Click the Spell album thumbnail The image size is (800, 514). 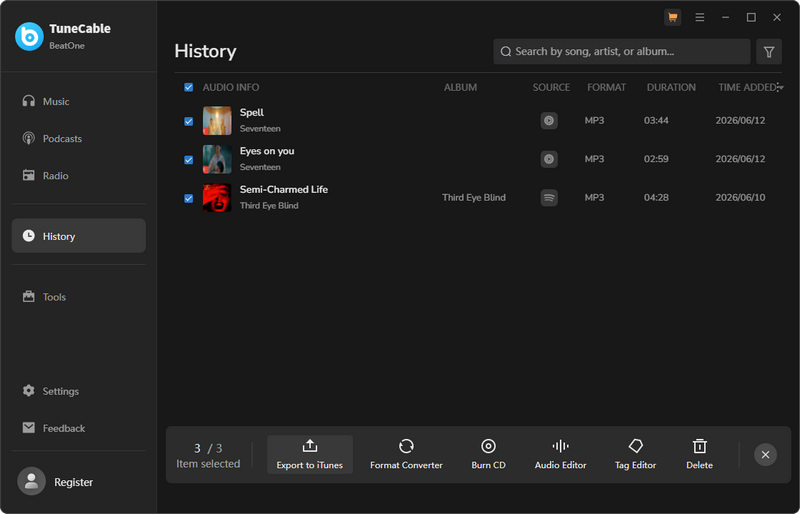[217, 120]
